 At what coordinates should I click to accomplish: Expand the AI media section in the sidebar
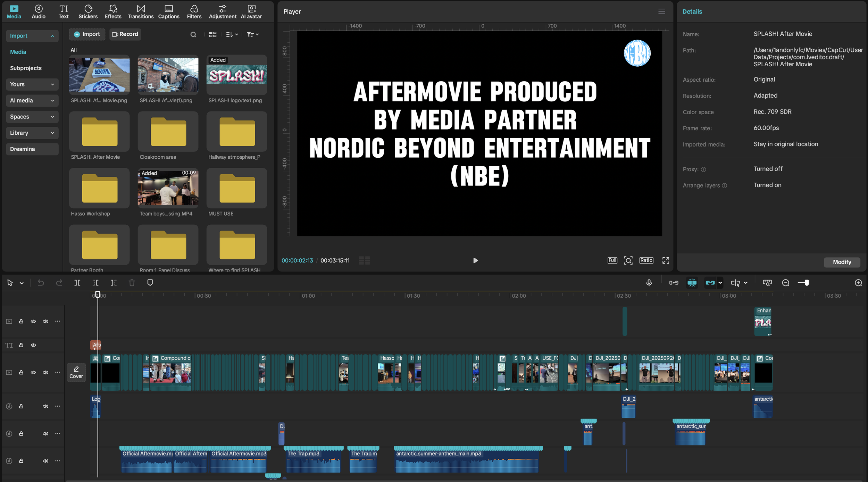(x=32, y=100)
